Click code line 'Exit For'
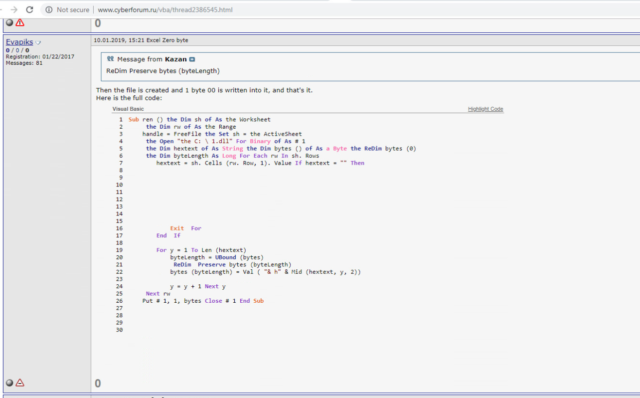 click(186, 228)
